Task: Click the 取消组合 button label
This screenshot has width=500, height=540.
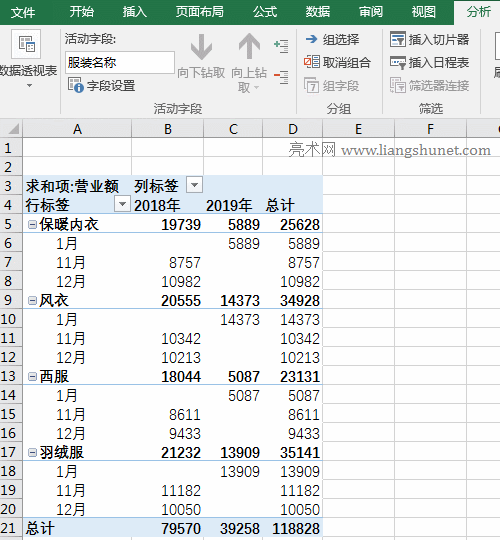Action: click(347, 62)
